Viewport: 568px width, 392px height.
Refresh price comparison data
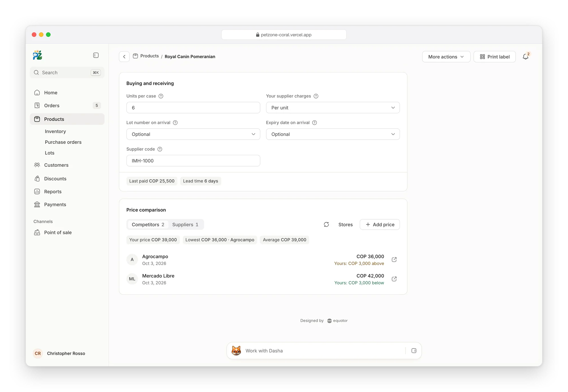(x=326, y=224)
